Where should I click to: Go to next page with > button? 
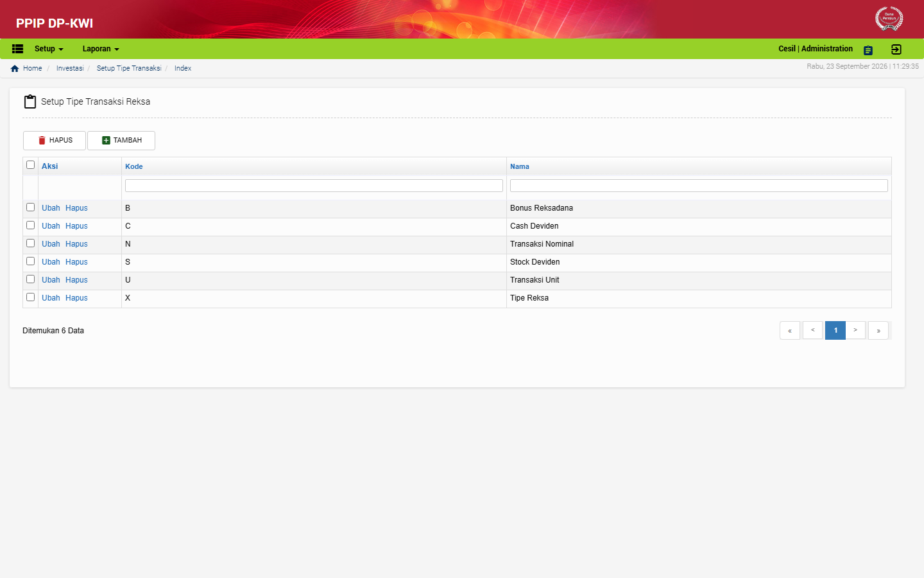(855, 330)
